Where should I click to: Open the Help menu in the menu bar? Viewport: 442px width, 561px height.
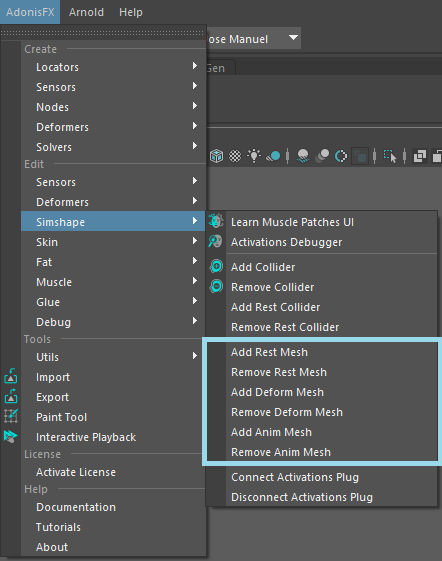pyautogui.click(x=131, y=12)
